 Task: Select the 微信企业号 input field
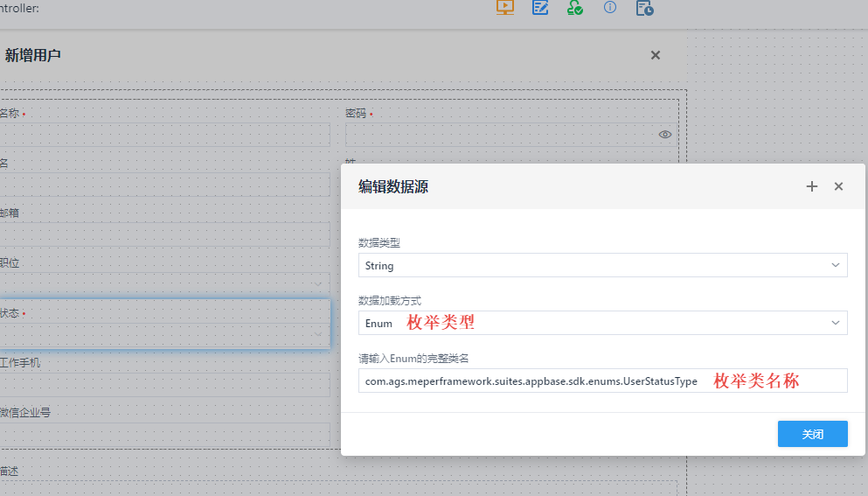[163, 435]
